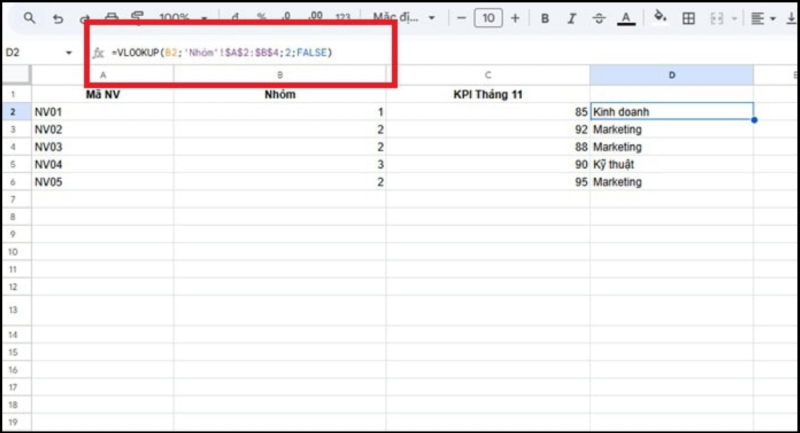Open the text color picker

[x=626, y=19]
